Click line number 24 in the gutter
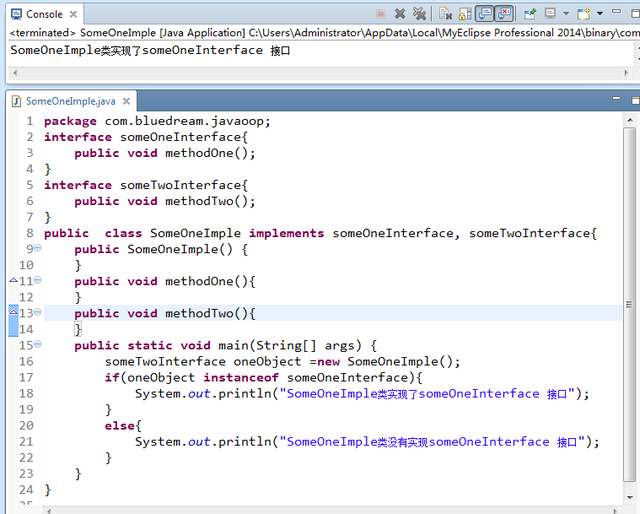The height and width of the screenshot is (514, 640). 26,490
